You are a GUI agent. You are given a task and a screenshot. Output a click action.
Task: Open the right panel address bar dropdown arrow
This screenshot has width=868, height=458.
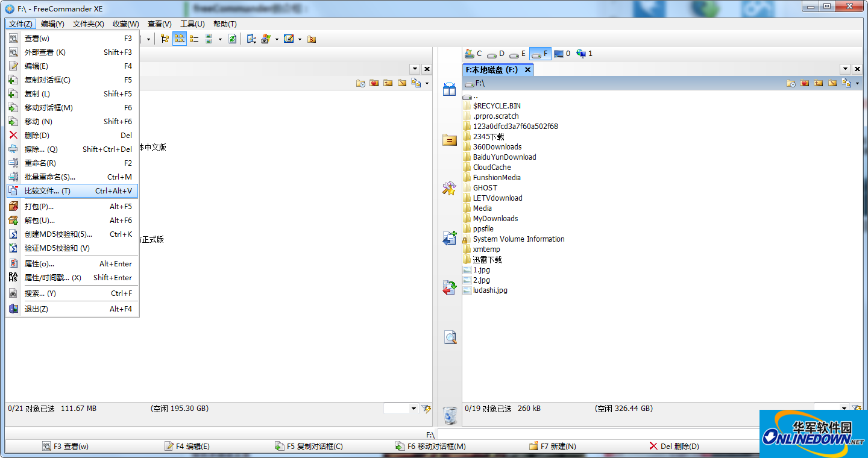pos(857,83)
